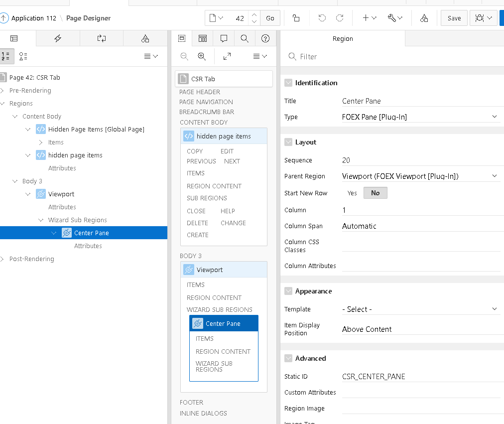The image size is (504, 424).
Task: Open the Help question mark tab
Action: [x=265, y=38]
